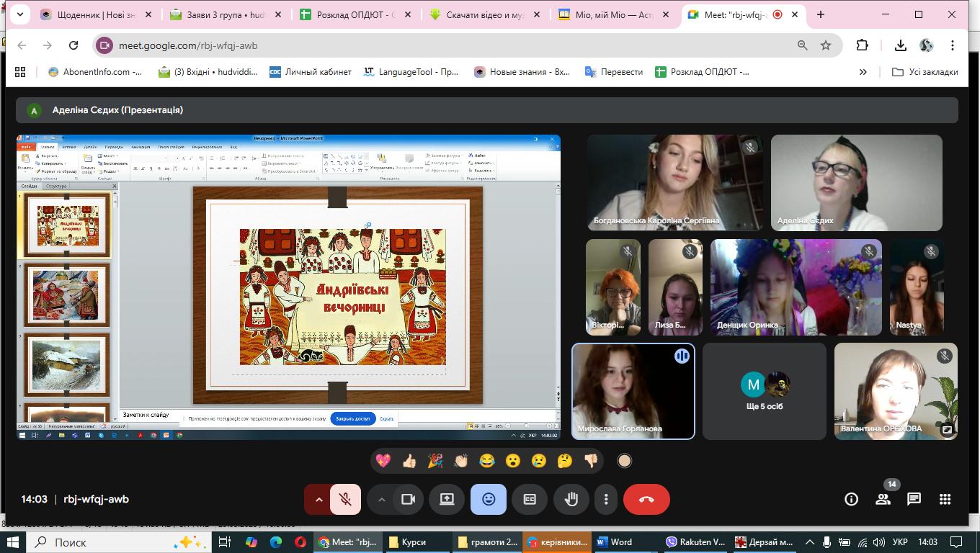This screenshot has height=553, width=980.
Task: Unmute the microphone in Meet
Action: 345,500
